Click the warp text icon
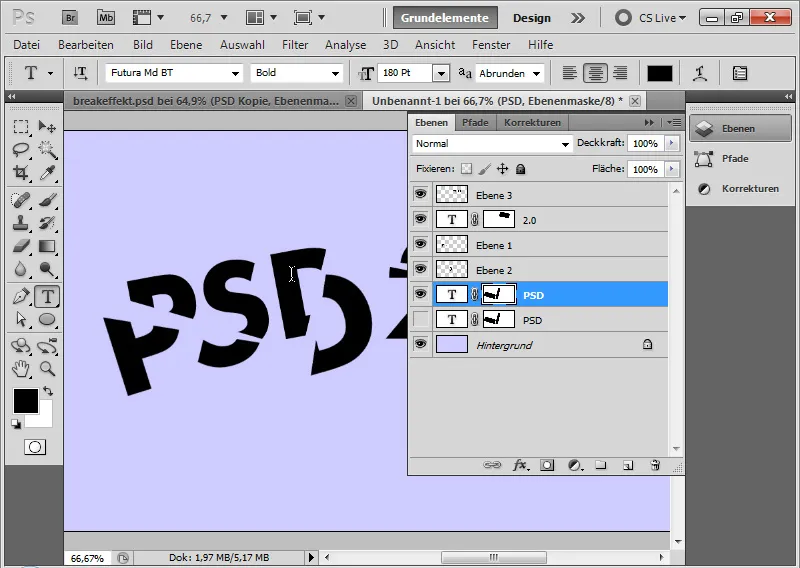The image size is (800, 568). point(700,73)
